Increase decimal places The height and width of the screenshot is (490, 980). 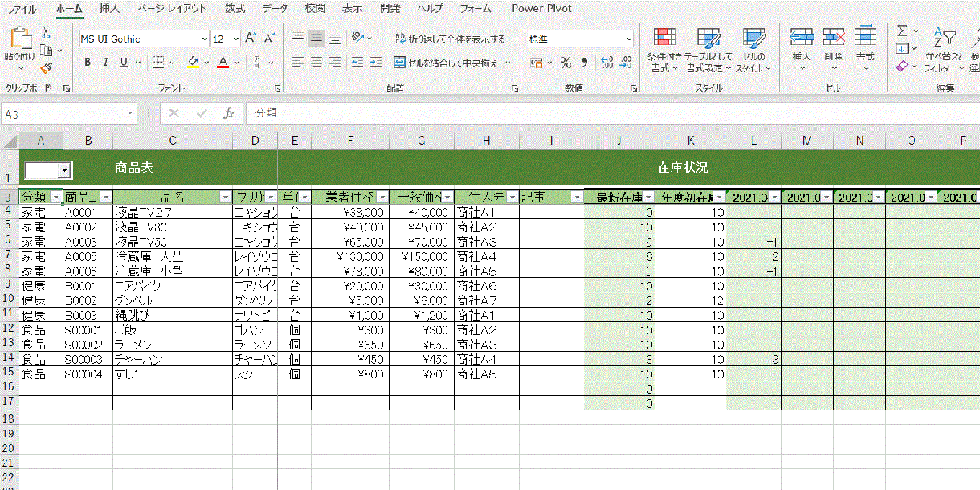pos(606,62)
